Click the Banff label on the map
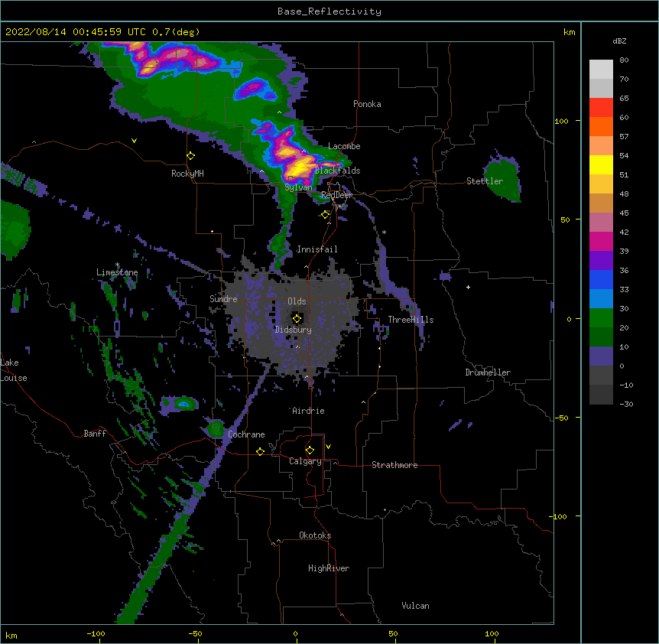 [95, 434]
